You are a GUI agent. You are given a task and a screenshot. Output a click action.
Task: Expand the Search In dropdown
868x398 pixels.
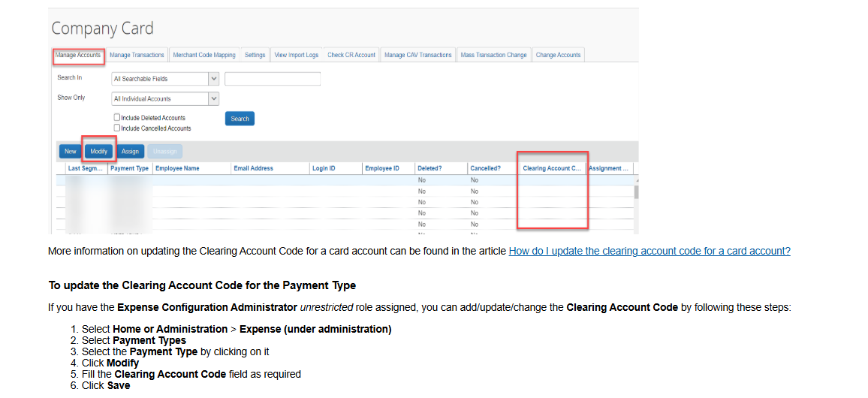click(x=213, y=79)
